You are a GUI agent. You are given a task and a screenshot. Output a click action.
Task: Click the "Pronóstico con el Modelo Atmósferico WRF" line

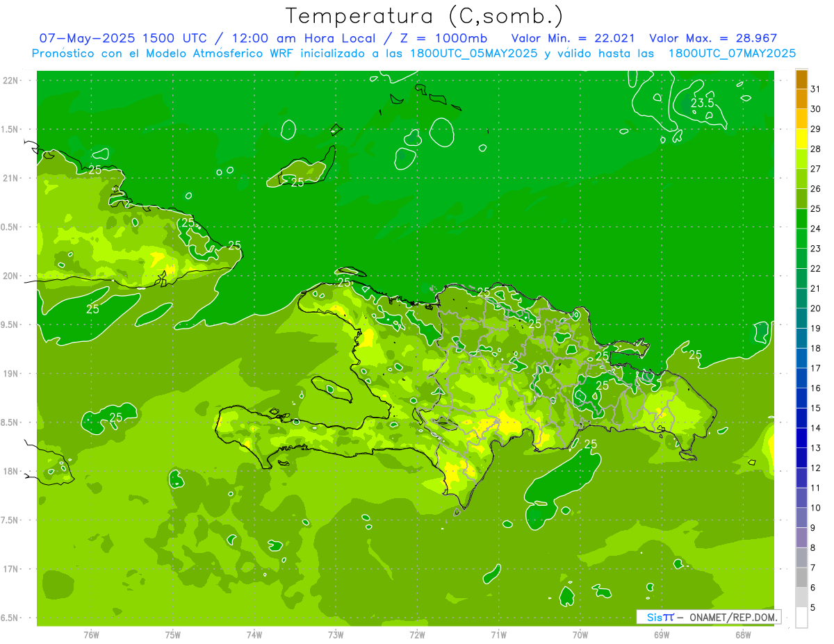click(x=164, y=53)
